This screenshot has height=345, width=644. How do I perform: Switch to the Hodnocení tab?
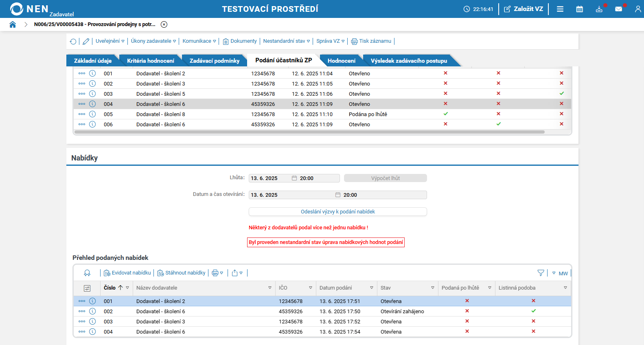click(341, 61)
